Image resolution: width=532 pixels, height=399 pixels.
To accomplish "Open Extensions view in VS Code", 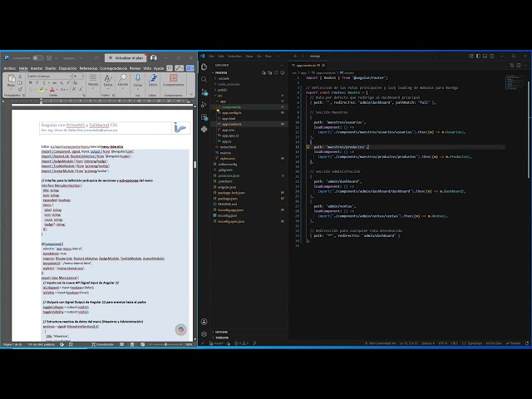I will coord(204,117).
